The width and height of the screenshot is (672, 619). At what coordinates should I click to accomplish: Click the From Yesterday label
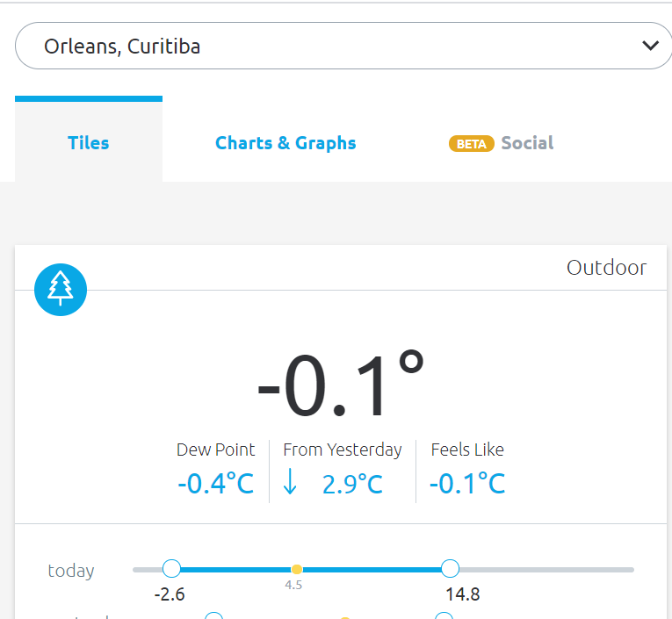click(x=343, y=450)
